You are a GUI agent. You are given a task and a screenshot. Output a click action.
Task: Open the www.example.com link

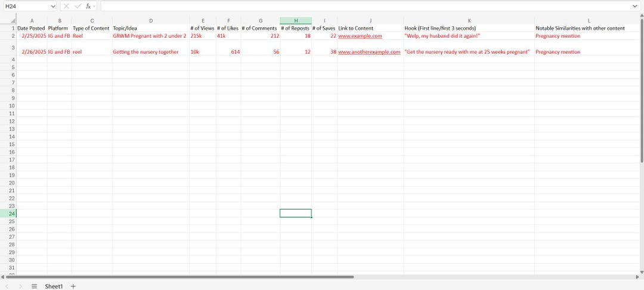360,36
